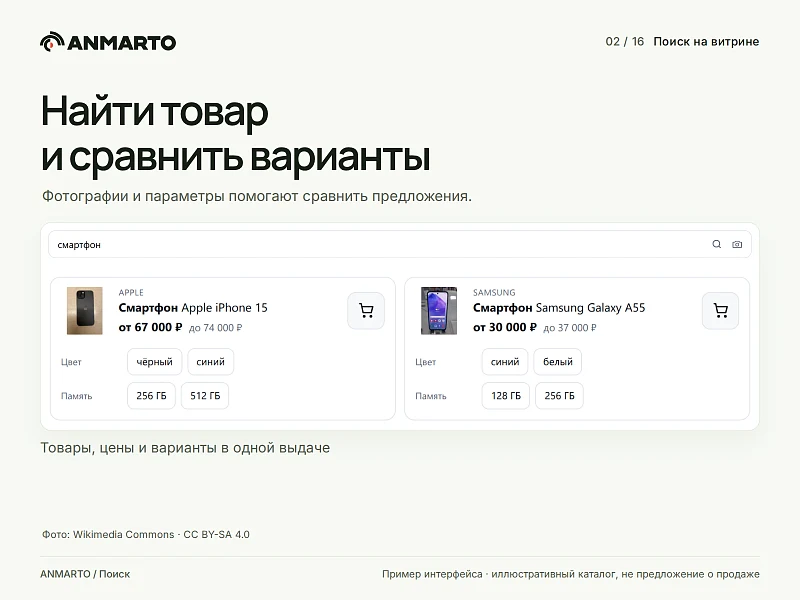Click the footer disclaimer 'Пример интерфейса'
This screenshot has height=600, width=800.
tap(432, 574)
